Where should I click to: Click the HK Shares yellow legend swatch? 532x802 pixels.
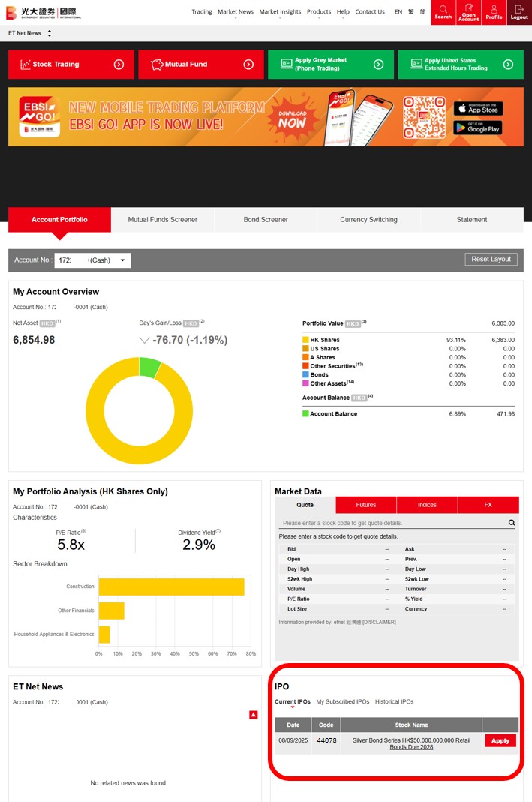(305, 340)
